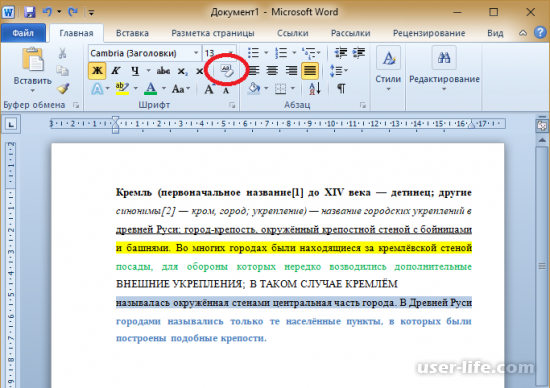This screenshot has height=388, width=550.
Task: Cut the selection with the scissors icon
Action: [62, 53]
